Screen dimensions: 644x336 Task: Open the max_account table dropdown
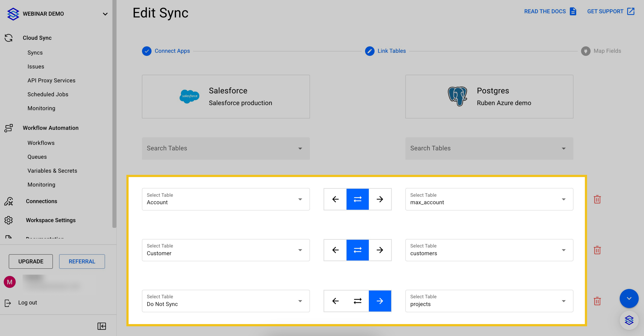point(489,199)
